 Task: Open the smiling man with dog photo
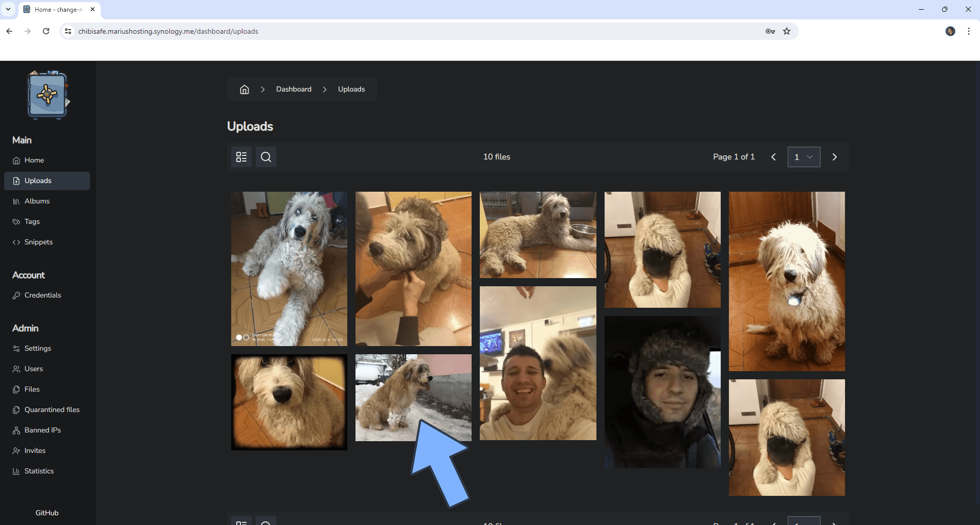(x=538, y=363)
